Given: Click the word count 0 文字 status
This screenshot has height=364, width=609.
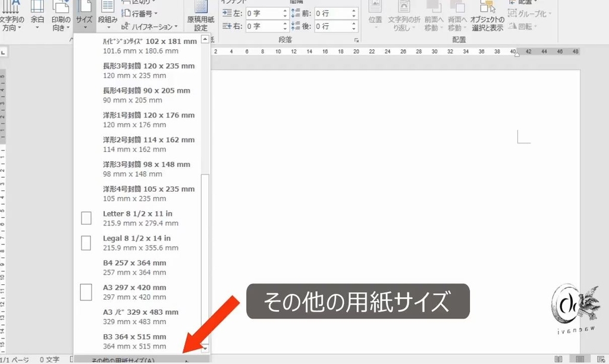Looking at the screenshot, I should click(49, 360).
